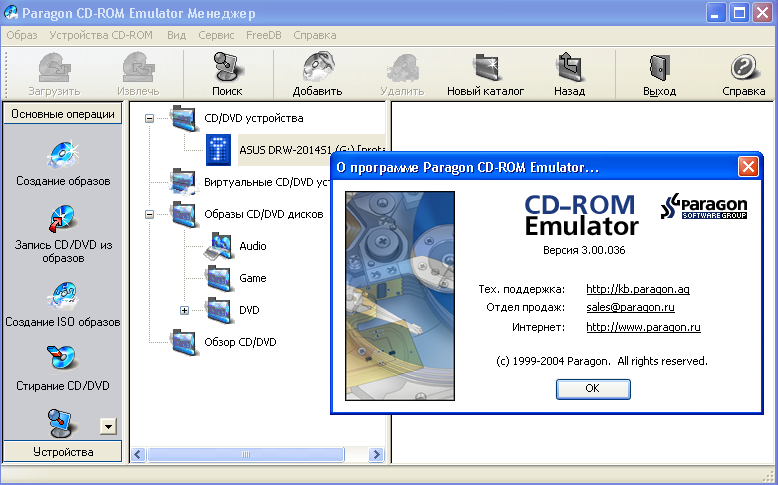Select the Audio tree label
This screenshot has width=778, height=485.
pos(253,246)
